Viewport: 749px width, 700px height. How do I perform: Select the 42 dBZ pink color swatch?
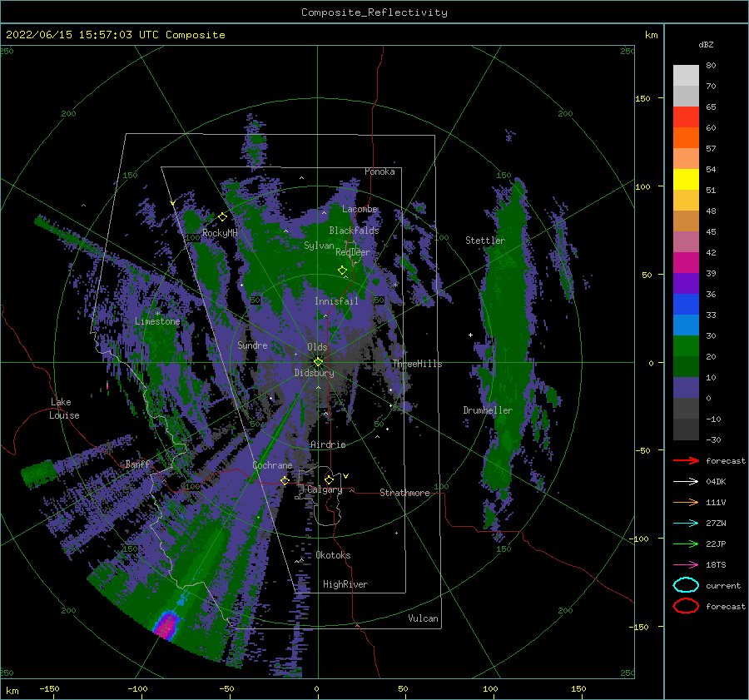coord(686,241)
